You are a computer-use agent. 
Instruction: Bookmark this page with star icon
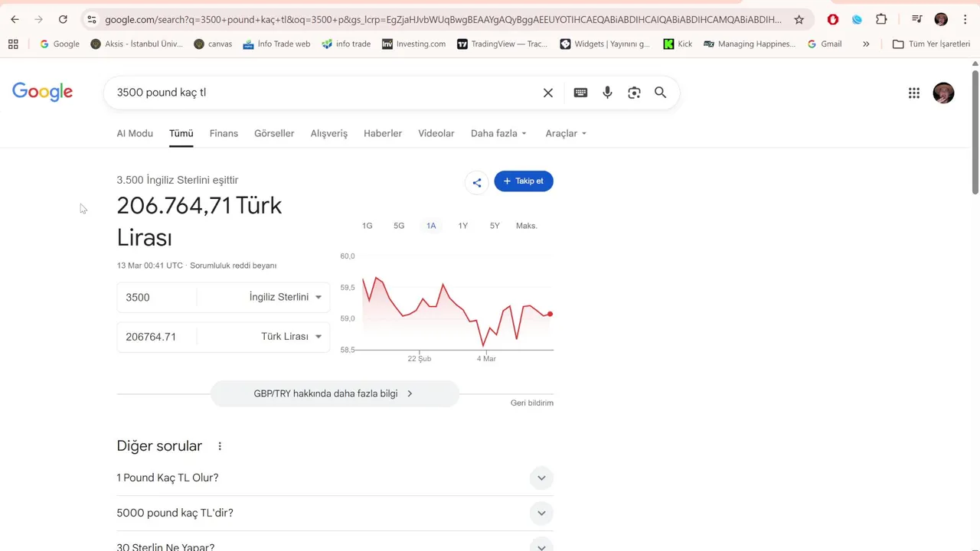pos(799,20)
